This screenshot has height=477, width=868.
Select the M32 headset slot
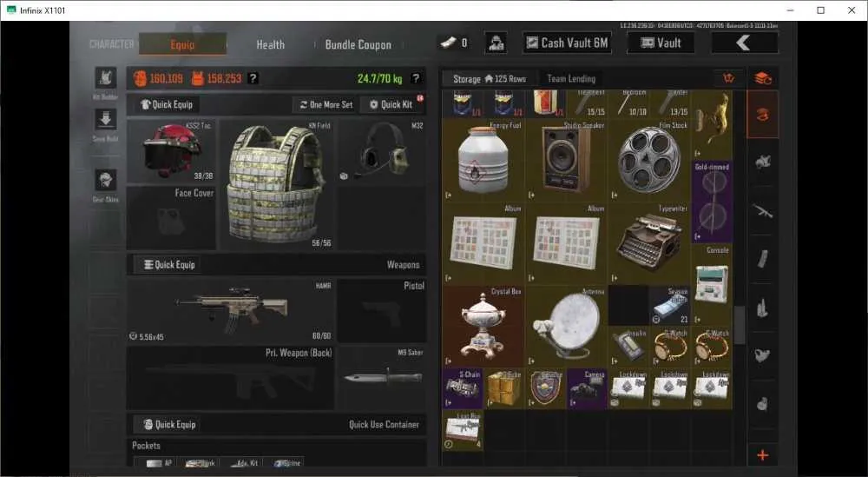click(382, 151)
